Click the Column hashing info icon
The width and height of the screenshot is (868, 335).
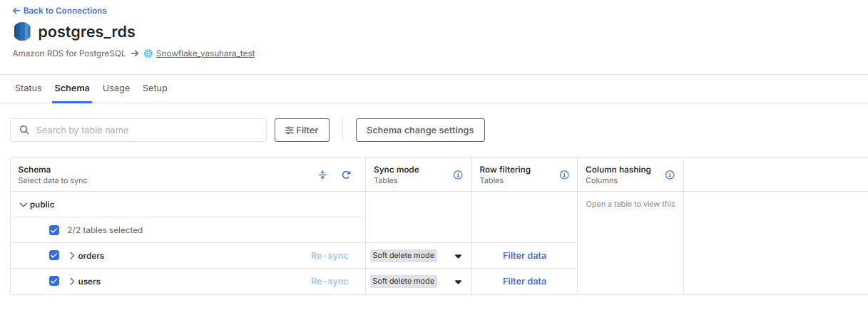pos(670,175)
